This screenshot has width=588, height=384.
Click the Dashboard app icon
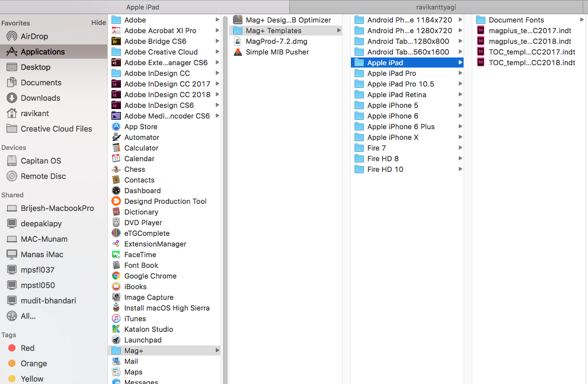[116, 191]
